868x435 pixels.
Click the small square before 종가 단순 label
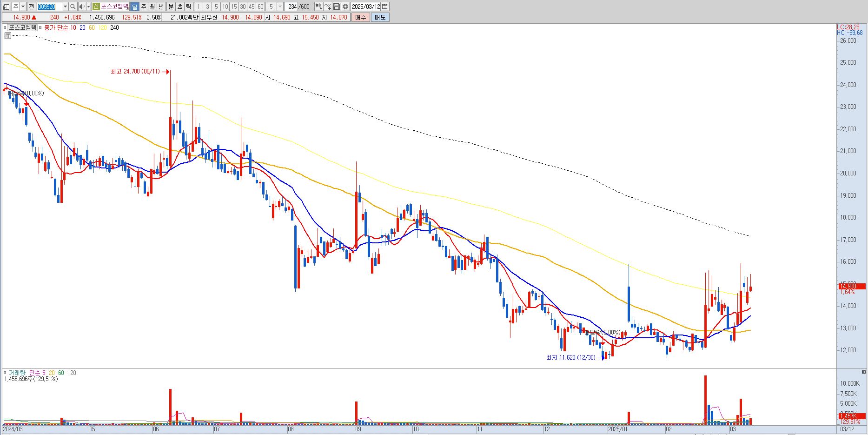coord(40,27)
